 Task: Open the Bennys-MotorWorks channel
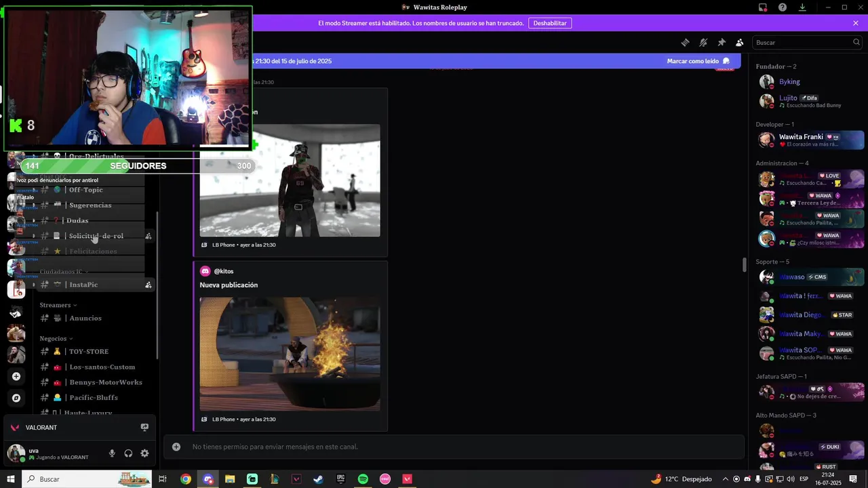coord(95,382)
